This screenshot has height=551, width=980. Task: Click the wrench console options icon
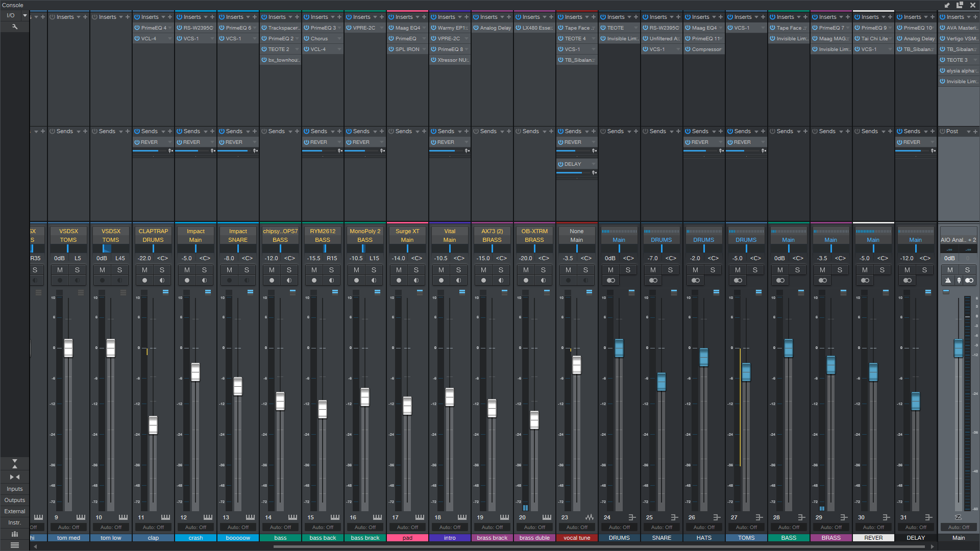click(x=15, y=27)
